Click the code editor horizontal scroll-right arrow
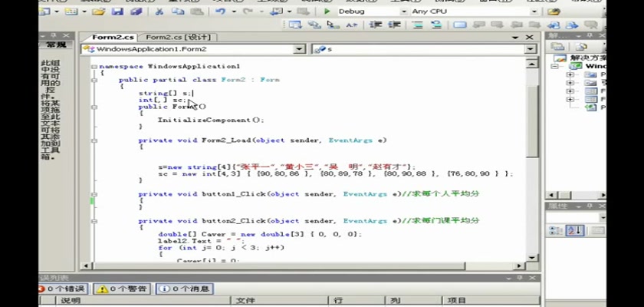The width and height of the screenshot is (644, 307). 520,266
